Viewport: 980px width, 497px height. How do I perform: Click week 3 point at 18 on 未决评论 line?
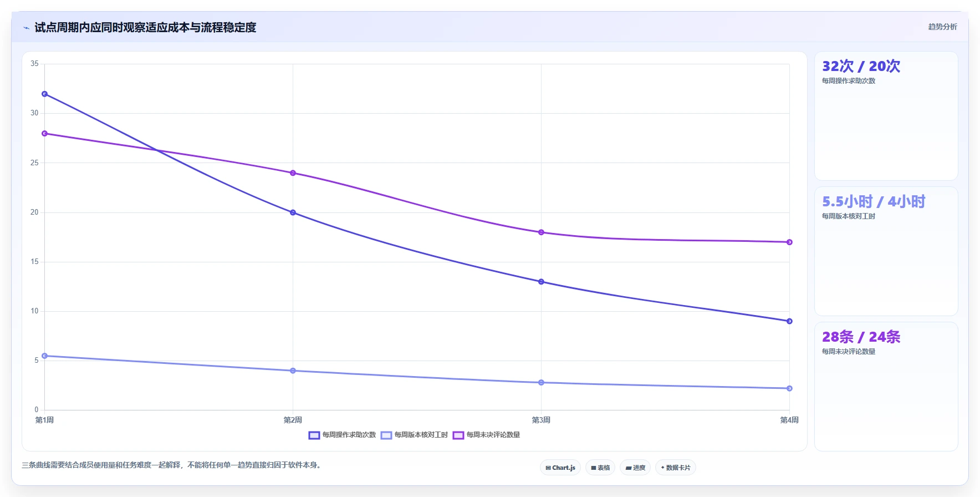542,232
